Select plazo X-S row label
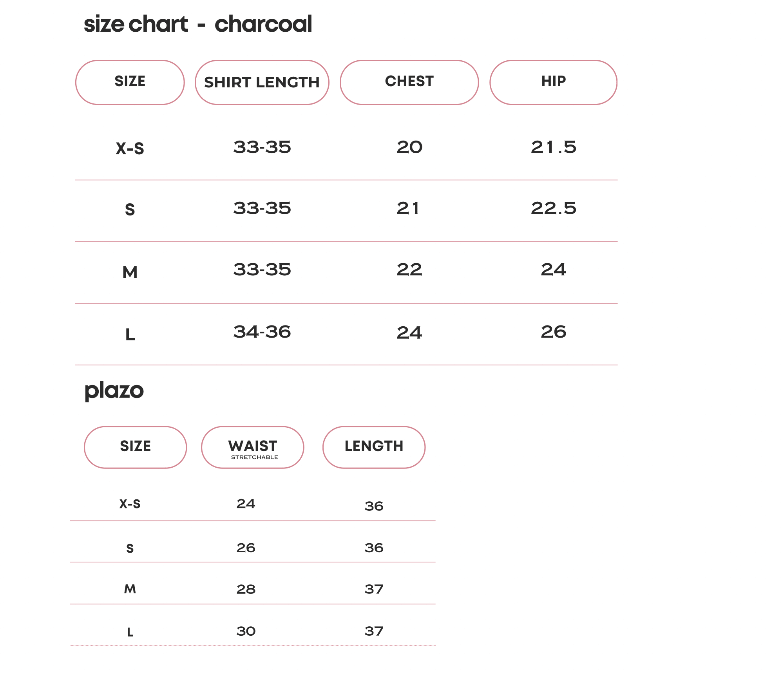This screenshot has height=678, width=784. point(130,504)
